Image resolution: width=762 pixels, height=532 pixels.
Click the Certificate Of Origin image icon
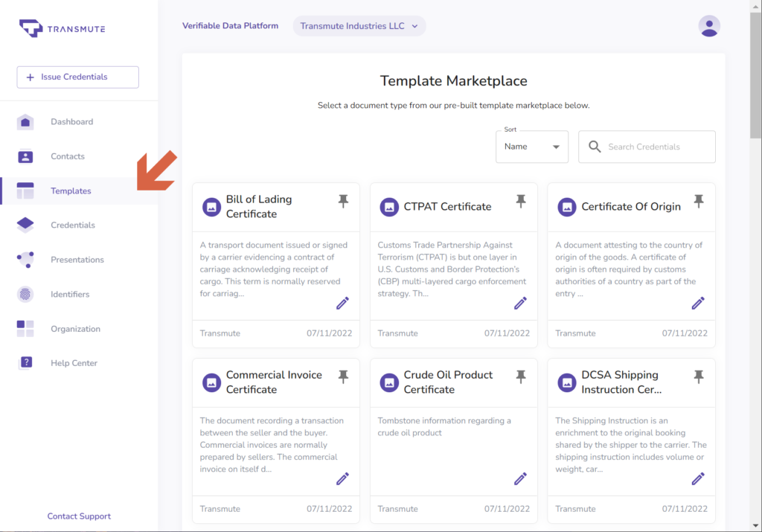point(566,207)
